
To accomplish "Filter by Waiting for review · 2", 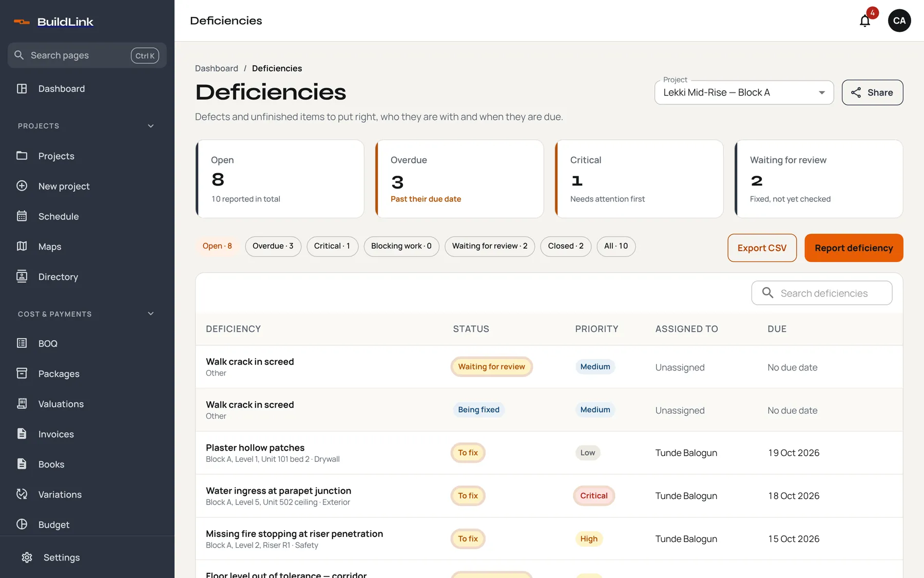I will click(x=490, y=246).
